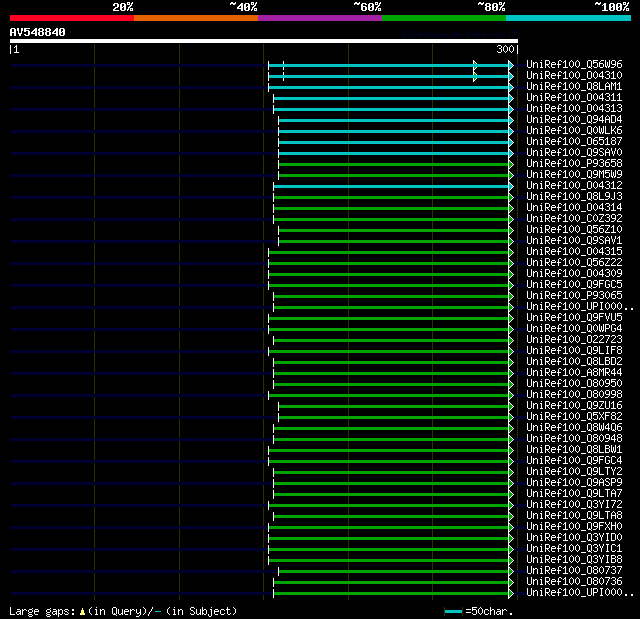Select the UniRef100_Q9SAV1 label
The height and width of the screenshot is (619, 640).
pyautogui.click(x=574, y=241)
